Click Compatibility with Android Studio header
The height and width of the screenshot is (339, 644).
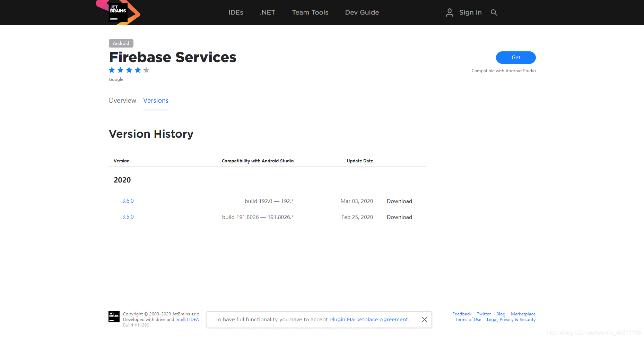(x=258, y=161)
